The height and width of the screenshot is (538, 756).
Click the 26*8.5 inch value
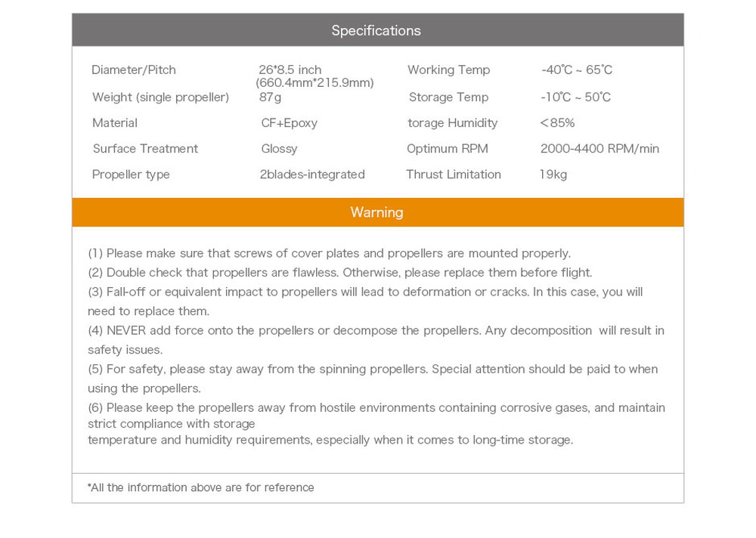[290, 70]
